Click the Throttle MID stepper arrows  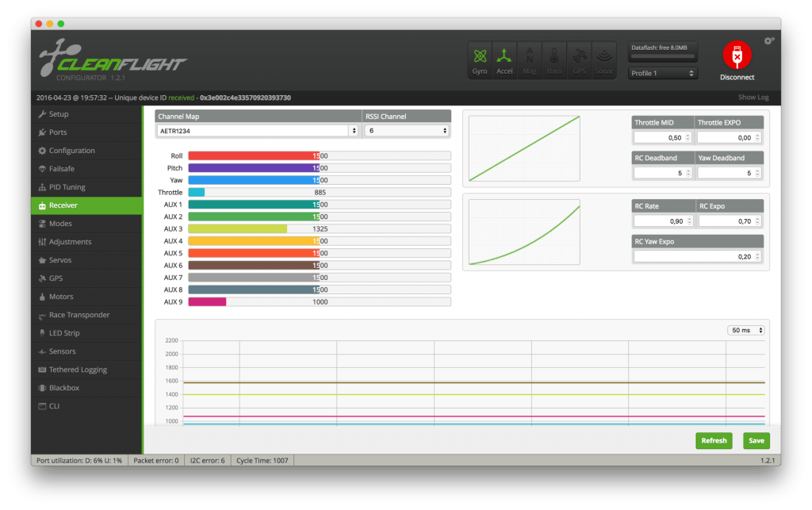[688, 137]
